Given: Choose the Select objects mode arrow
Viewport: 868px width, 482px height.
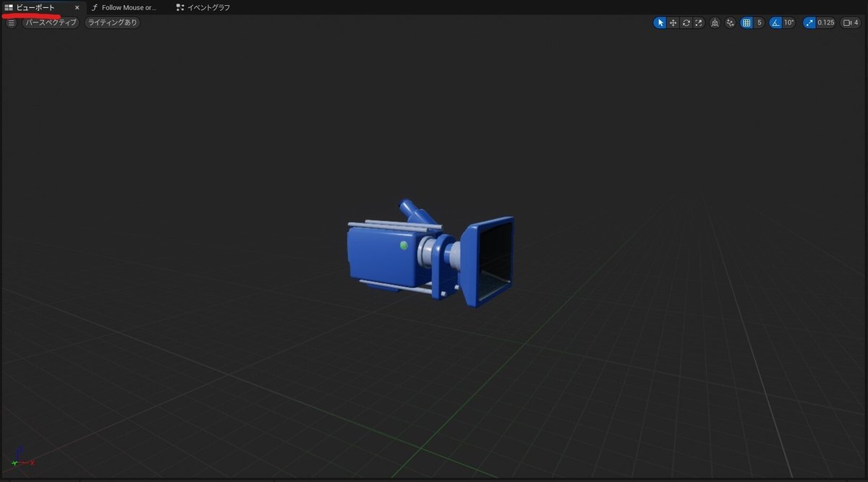Looking at the screenshot, I should pos(660,22).
